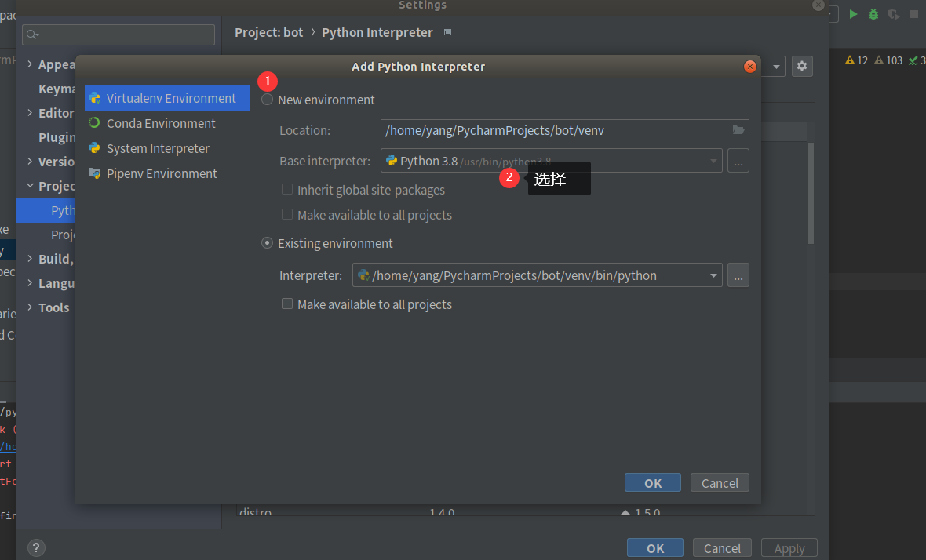Open the Base interpreter dropdown
Viewport: 926px width, 560px height.
[713, 161]
